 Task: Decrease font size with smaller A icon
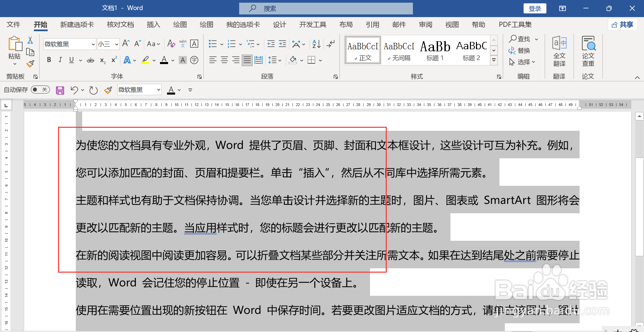tap(138, 43)
